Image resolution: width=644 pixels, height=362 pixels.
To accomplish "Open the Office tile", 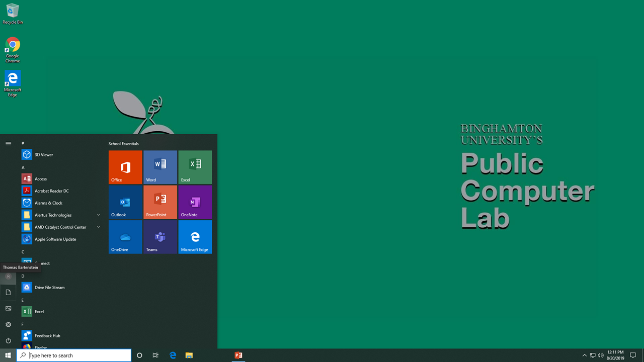I will [x=125, y=167].
